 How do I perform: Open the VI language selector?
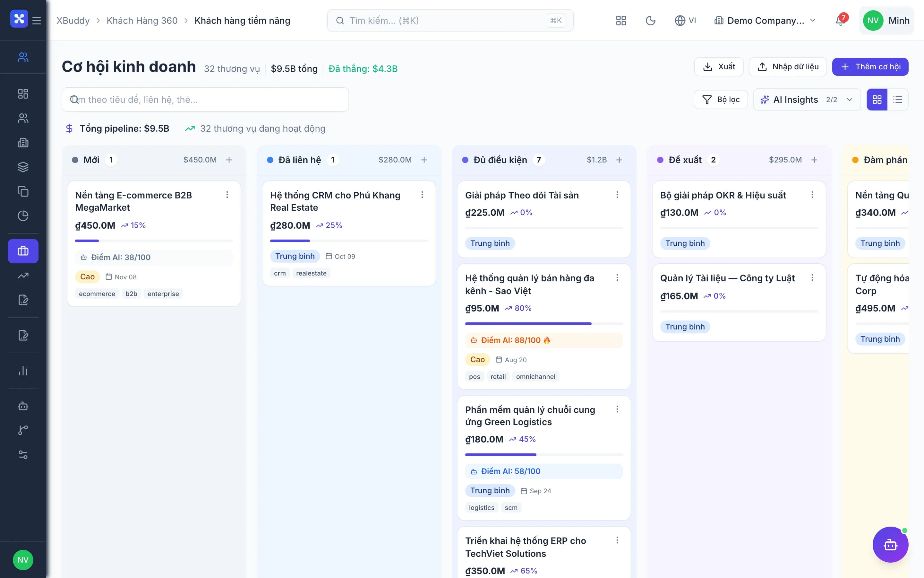(685, 21)
